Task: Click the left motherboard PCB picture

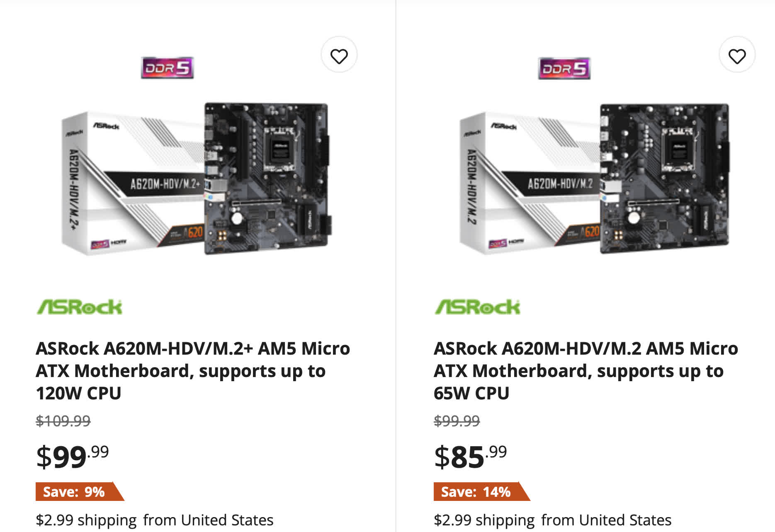Action: pyautogui.click(x=268, y=178)
